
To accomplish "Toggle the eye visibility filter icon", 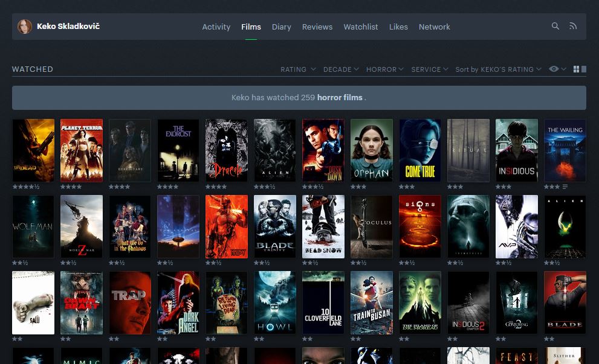I will coord(554,69).
